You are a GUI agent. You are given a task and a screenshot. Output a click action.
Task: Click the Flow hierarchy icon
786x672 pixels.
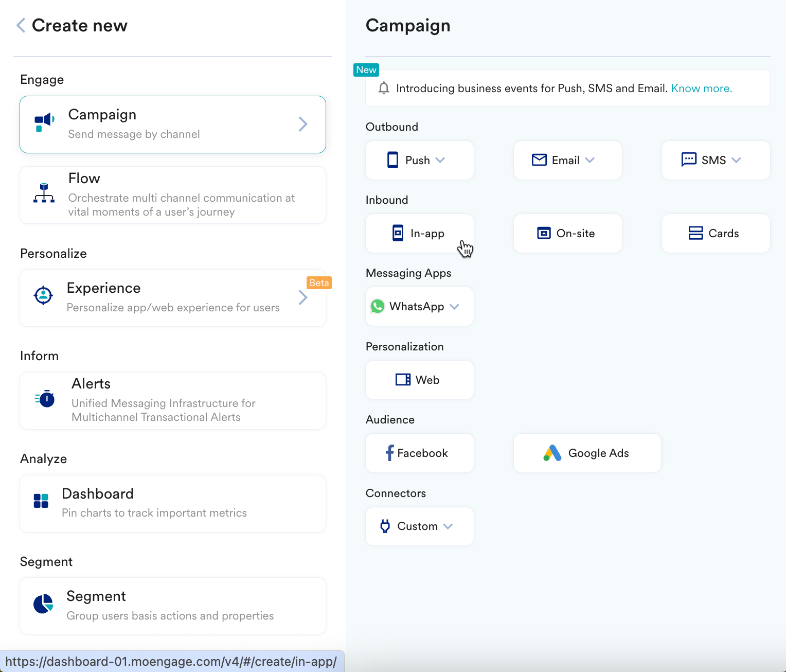44,193
